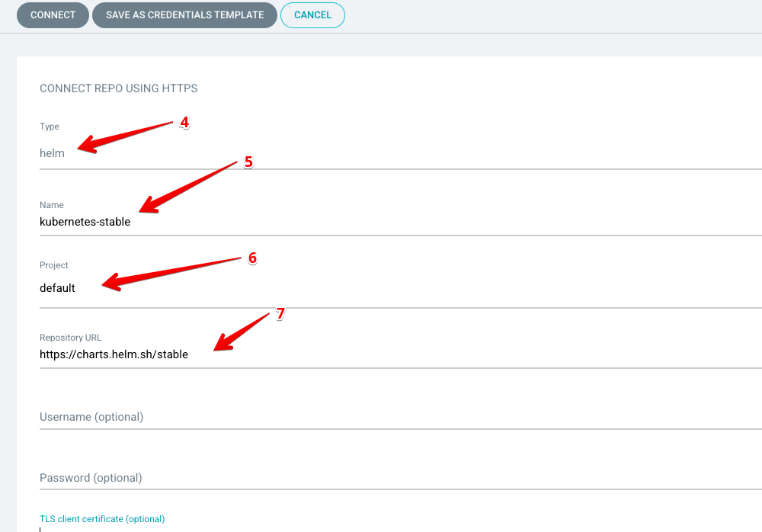Select the TLS client certificate (optional) label
This screenshot has height=532, width=762.
tap(102, 519)
